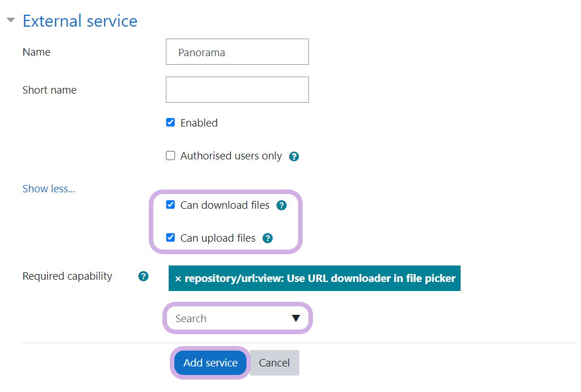The width and height of the screenshot is (581, 392).
Task: Open help icon beside Can upload files
Action: click(x=267, y=238)
